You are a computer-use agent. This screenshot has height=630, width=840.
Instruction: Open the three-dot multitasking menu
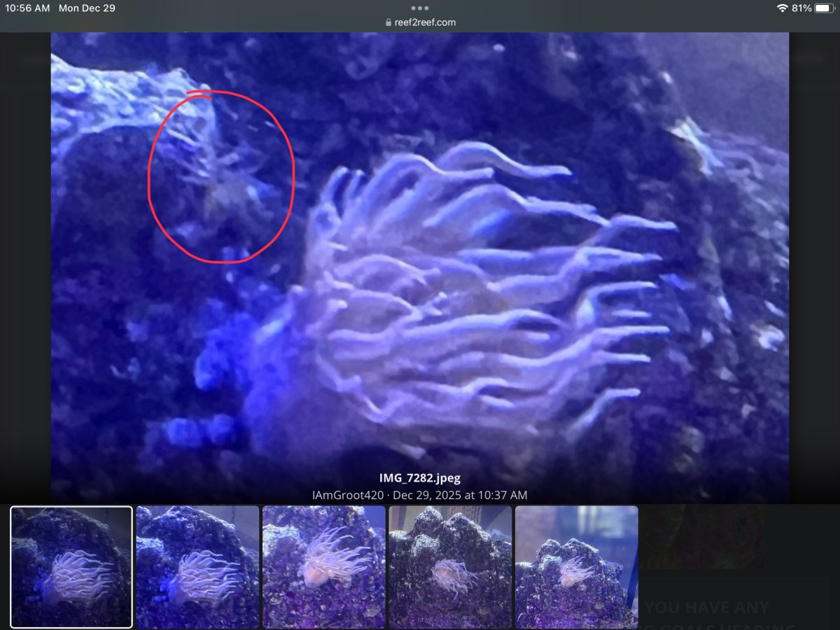click(420, 8)
